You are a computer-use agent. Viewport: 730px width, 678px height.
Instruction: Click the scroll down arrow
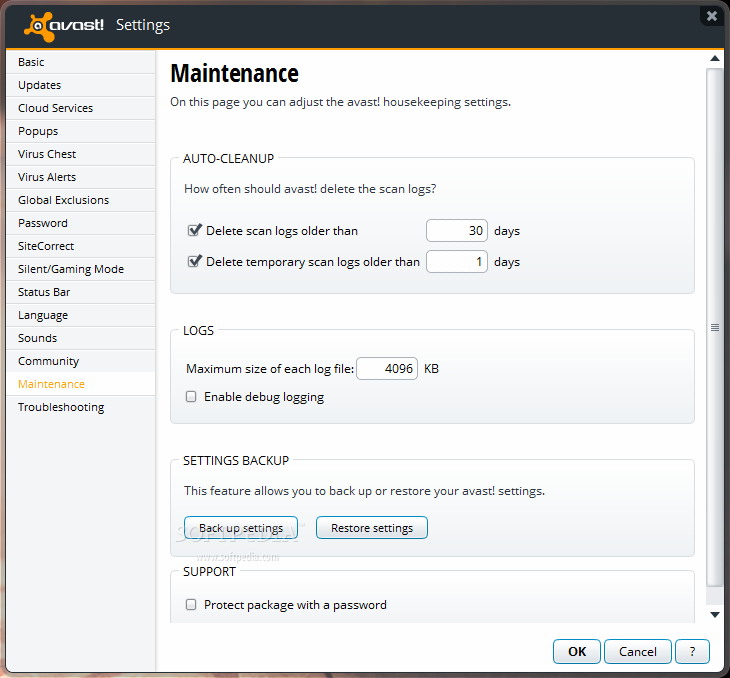(x=715, y=615)
